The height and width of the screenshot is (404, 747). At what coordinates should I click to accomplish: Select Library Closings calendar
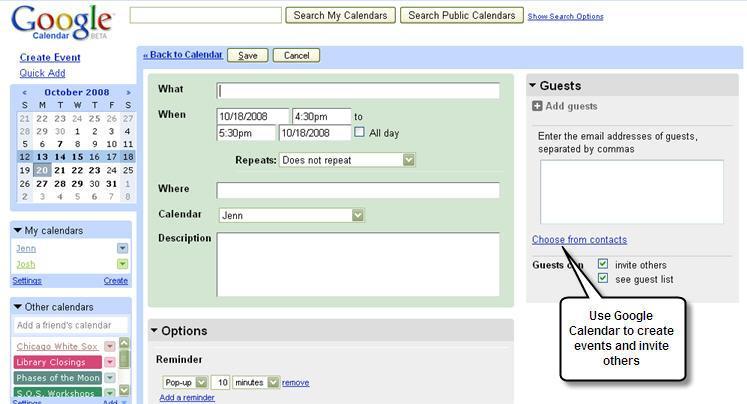pyautogui.click(x=57, y=362)
